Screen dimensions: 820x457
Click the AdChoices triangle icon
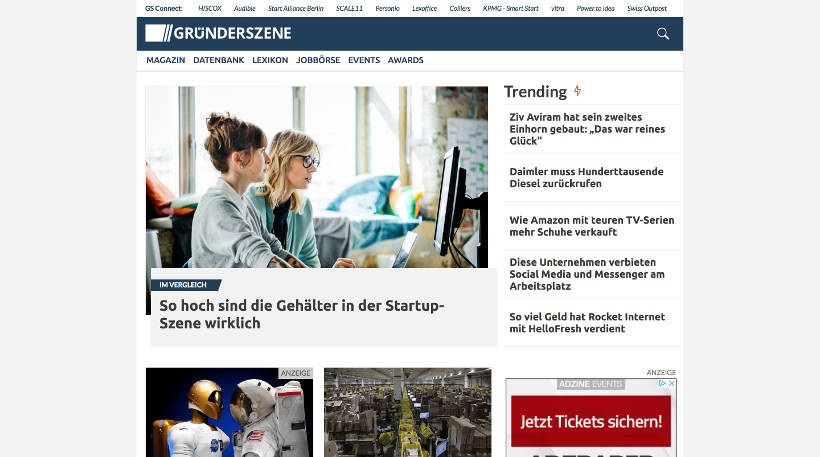click(662, 383)
